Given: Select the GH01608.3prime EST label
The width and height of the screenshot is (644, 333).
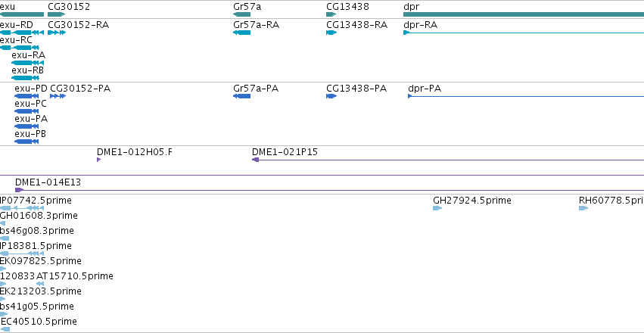Looking at the screenshot, I should 39,216.
